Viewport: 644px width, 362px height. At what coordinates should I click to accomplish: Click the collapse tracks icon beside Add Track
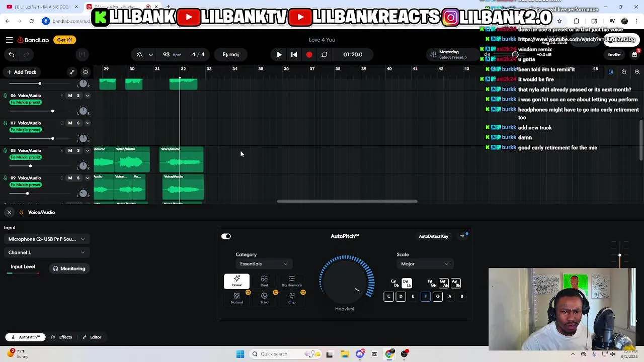pos(86,72)
